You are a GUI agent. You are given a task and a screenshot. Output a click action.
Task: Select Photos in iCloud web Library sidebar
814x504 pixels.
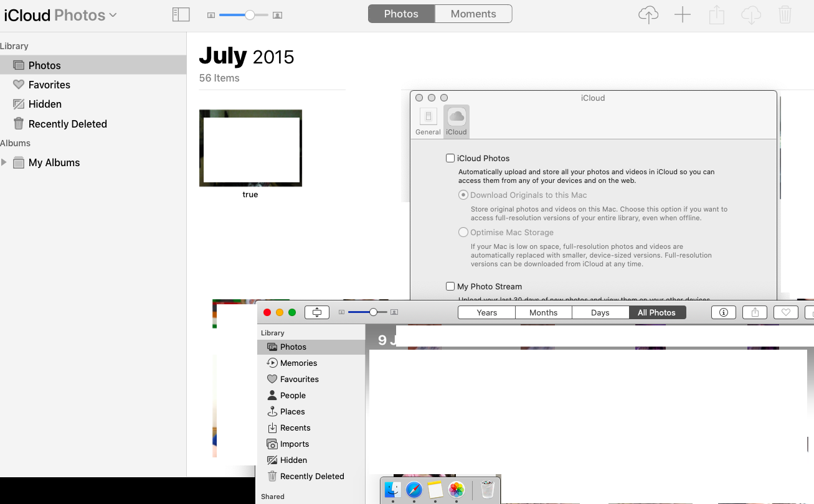point(93,65)
